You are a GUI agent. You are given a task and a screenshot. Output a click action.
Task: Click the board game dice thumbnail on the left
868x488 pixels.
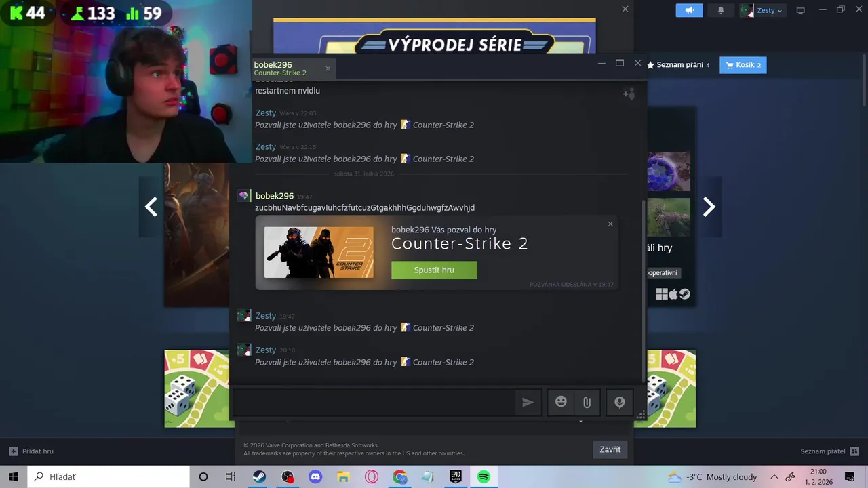(x=197, y=388)
